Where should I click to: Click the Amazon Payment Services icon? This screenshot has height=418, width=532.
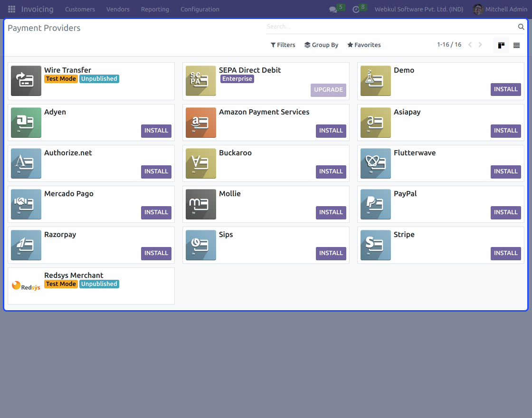pyautogui.click(x=201, y=123)
